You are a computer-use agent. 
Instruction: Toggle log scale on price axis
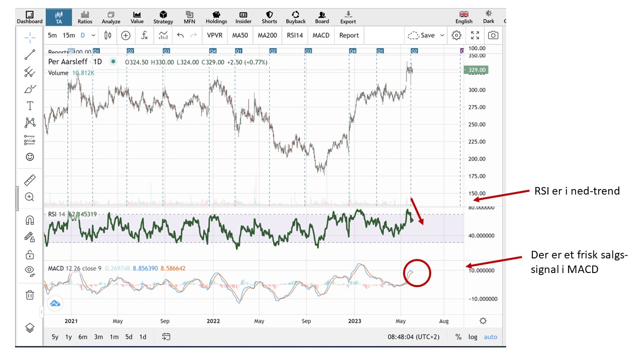point(472,337)
